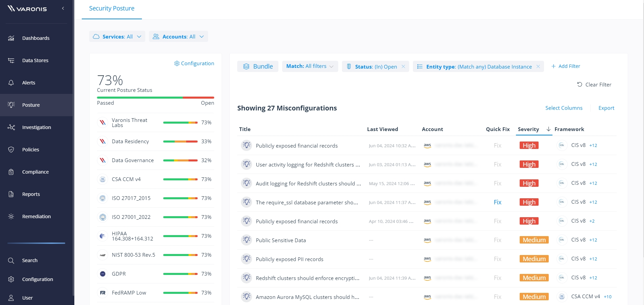Click the Data Governance 32% progress bar
644x305 pixels.
click(x=180, y=160)
